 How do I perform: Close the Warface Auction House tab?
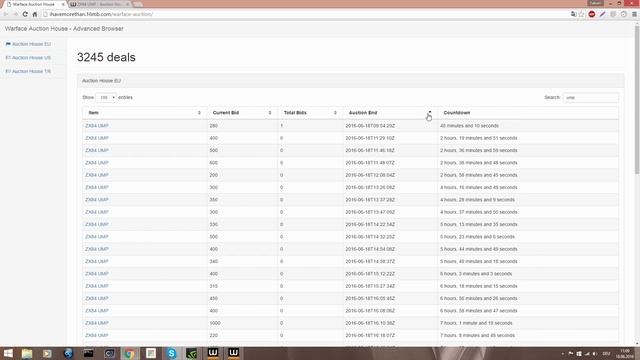pos(63,4)
